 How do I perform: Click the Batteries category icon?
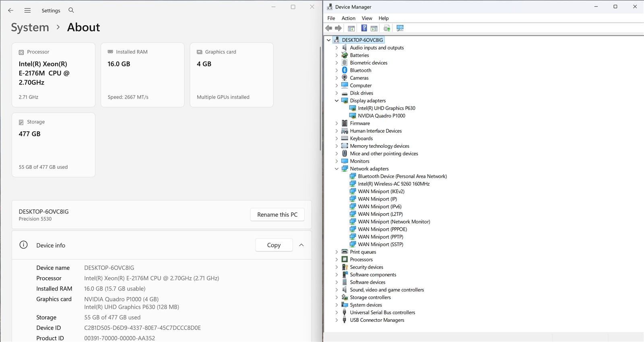pos(345,55)
